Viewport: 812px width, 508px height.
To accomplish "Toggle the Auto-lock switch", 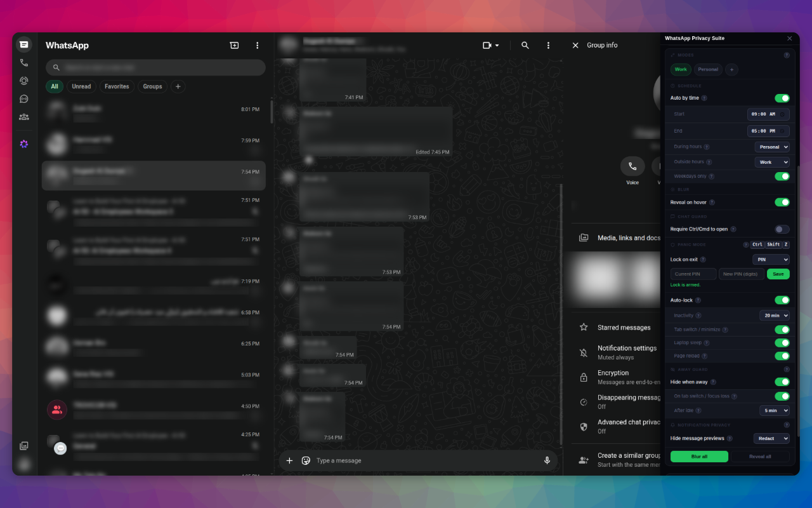I will point(782,300).
